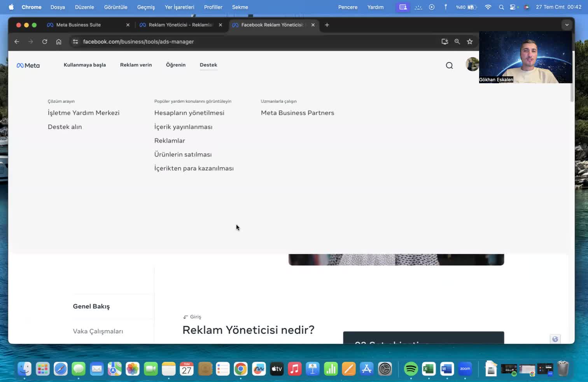Screen dimensions: 588x382
Task: Open Finder from the Dock
Action: pyautogui.click(x=24, y=369)
